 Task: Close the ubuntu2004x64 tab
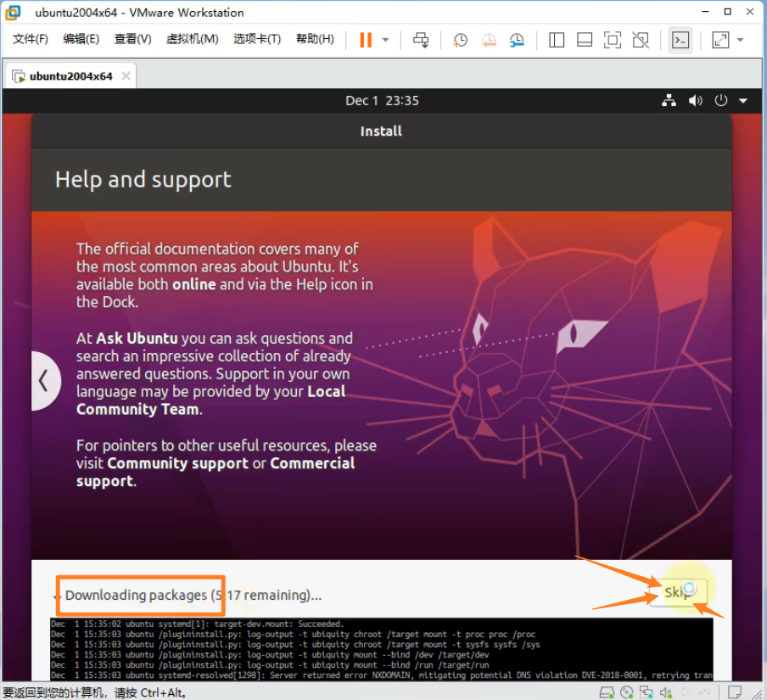[126, 76]
